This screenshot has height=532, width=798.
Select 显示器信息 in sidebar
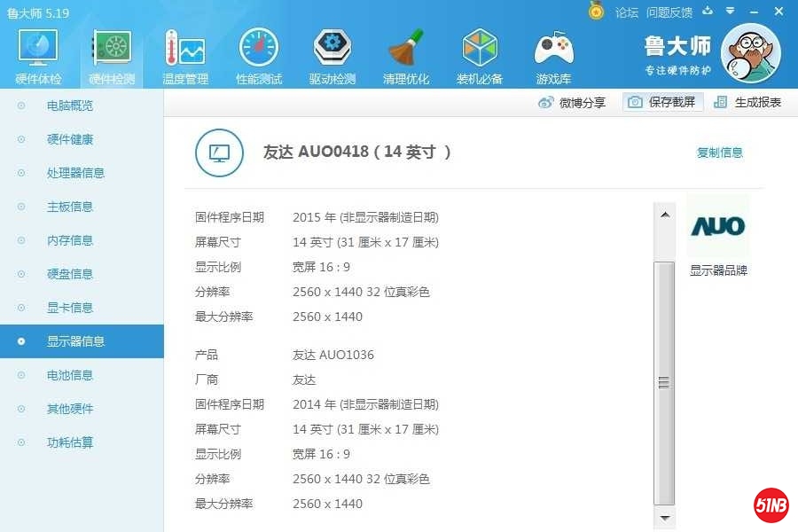[x=82, y=341]
